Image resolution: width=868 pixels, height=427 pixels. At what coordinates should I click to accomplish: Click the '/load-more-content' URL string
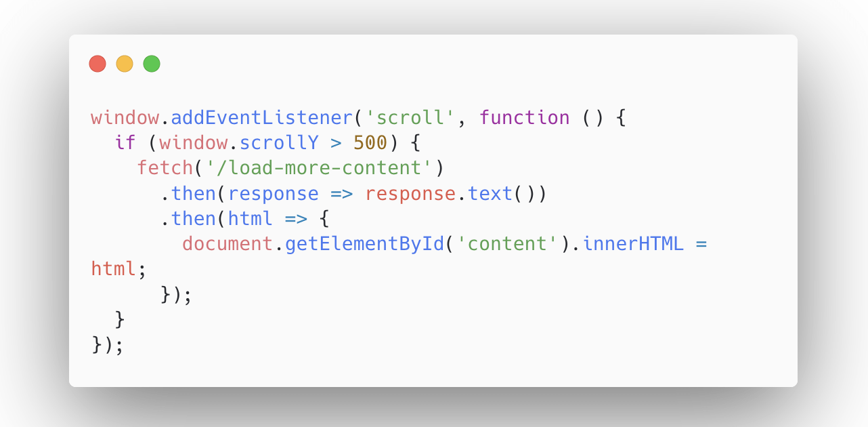[320, 168]
